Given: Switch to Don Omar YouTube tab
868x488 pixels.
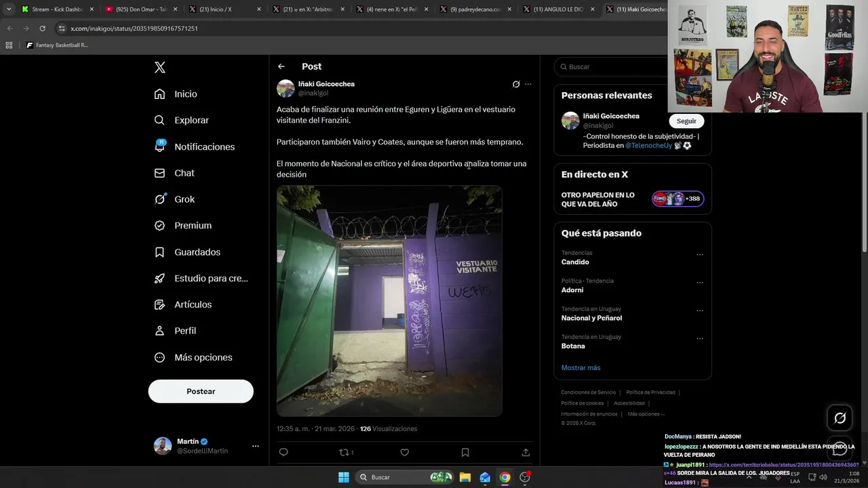Looking at the screenshot, I should [141, 9].
